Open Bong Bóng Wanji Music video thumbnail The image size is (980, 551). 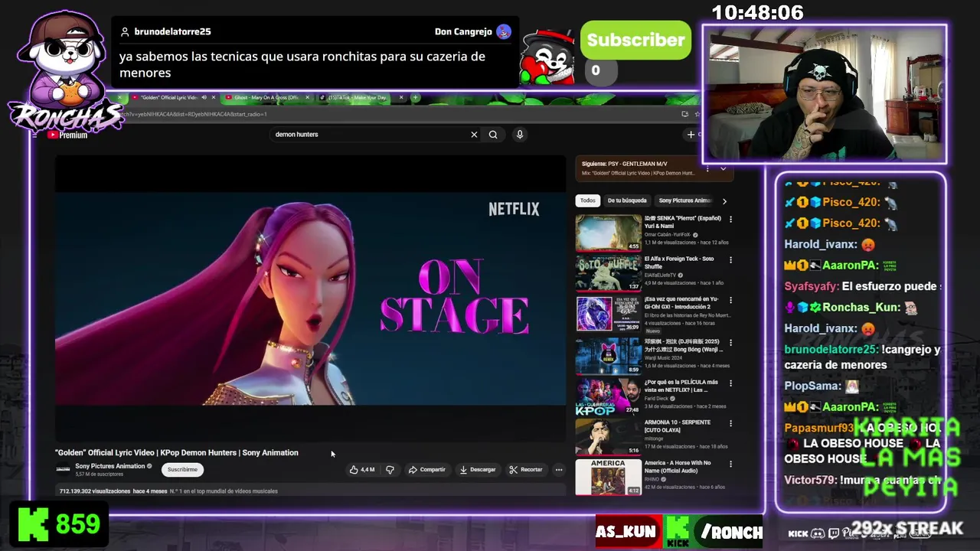point(609,356)
